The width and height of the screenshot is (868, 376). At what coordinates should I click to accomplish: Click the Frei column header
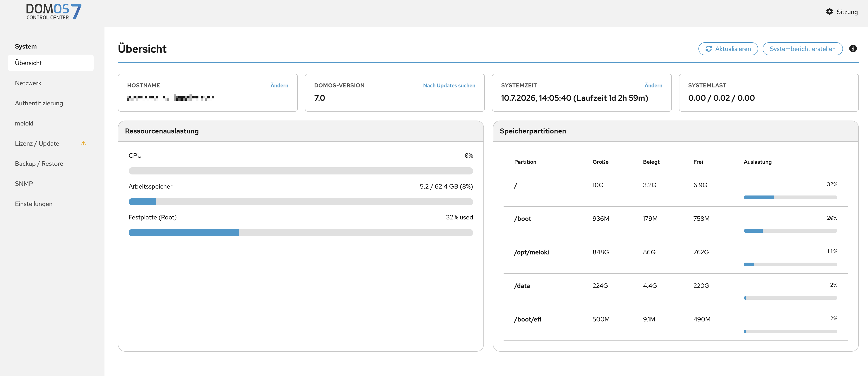[698, 162]
